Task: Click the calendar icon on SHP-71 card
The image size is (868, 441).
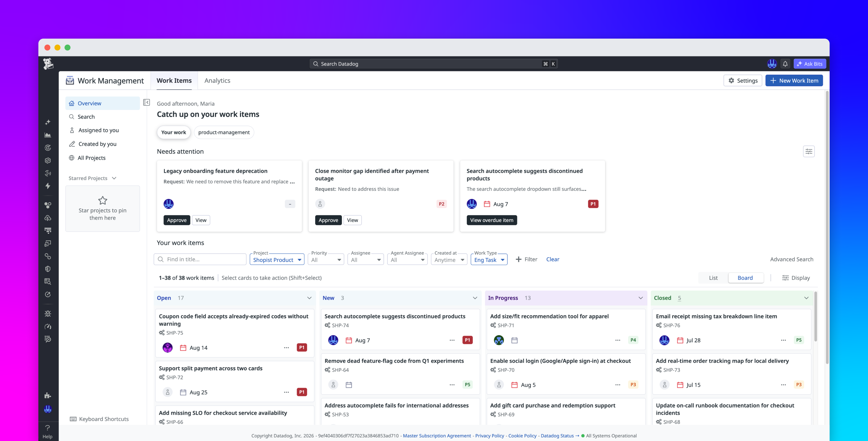Action: pyautogui.click(x=515, y=340)
